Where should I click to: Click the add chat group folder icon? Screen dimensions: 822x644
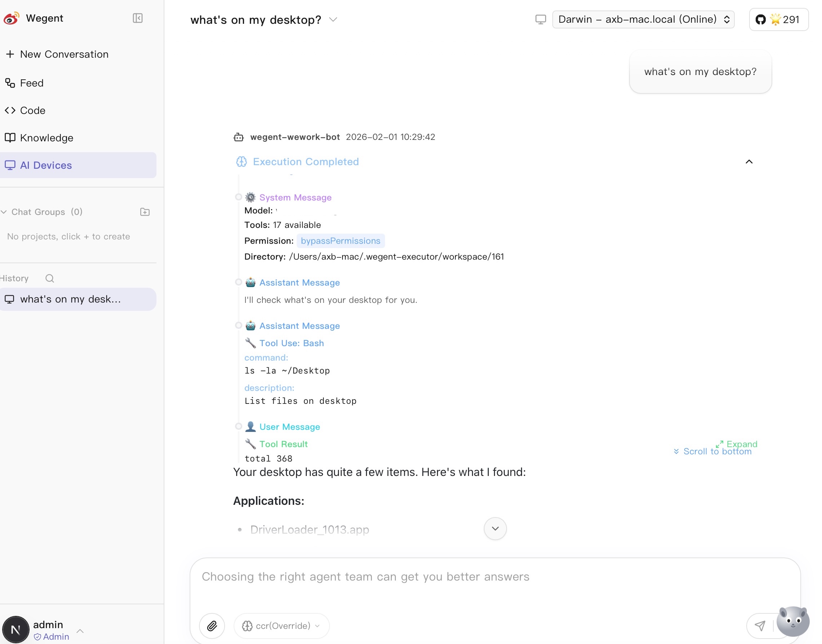[x=145, y=212]
